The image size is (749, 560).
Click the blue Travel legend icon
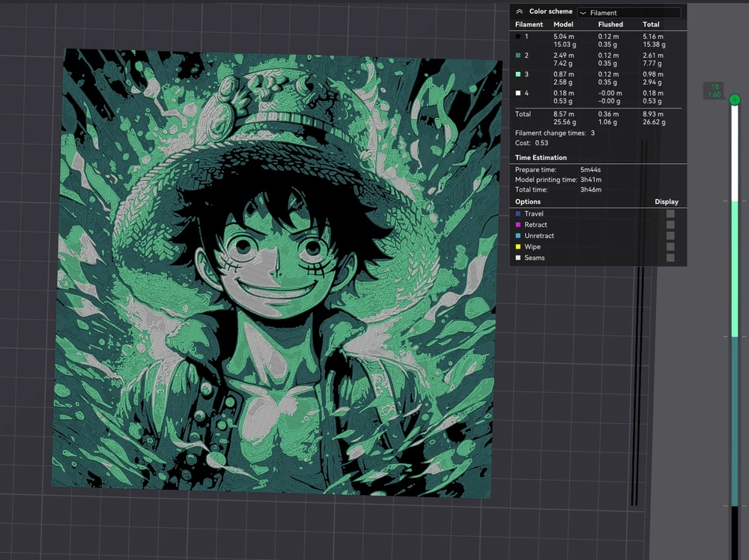(x=518, y=214)
